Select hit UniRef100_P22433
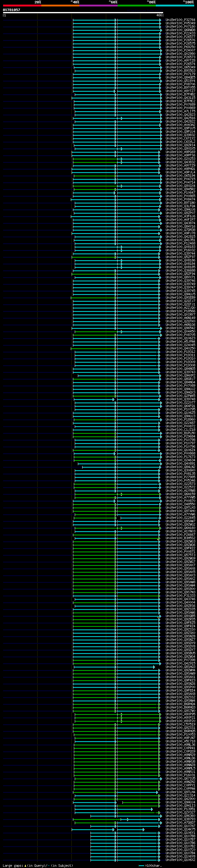Screen dimensions: 197x868 180,33
